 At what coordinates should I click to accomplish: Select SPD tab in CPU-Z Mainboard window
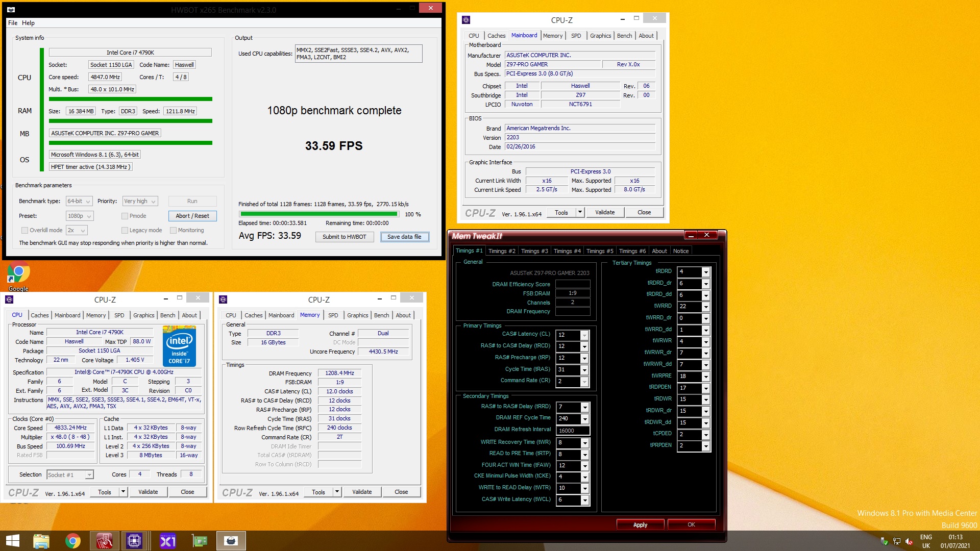(x=576, y=36)
